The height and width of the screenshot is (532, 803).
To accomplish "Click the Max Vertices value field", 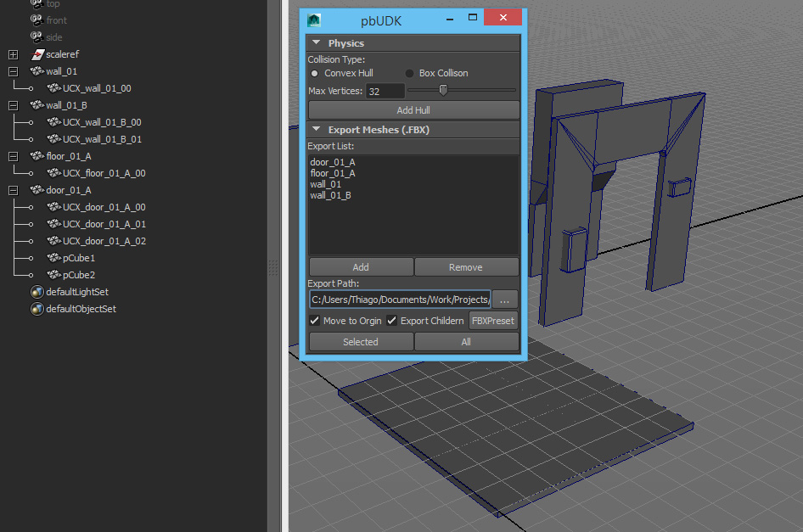I will coord(385,91).
